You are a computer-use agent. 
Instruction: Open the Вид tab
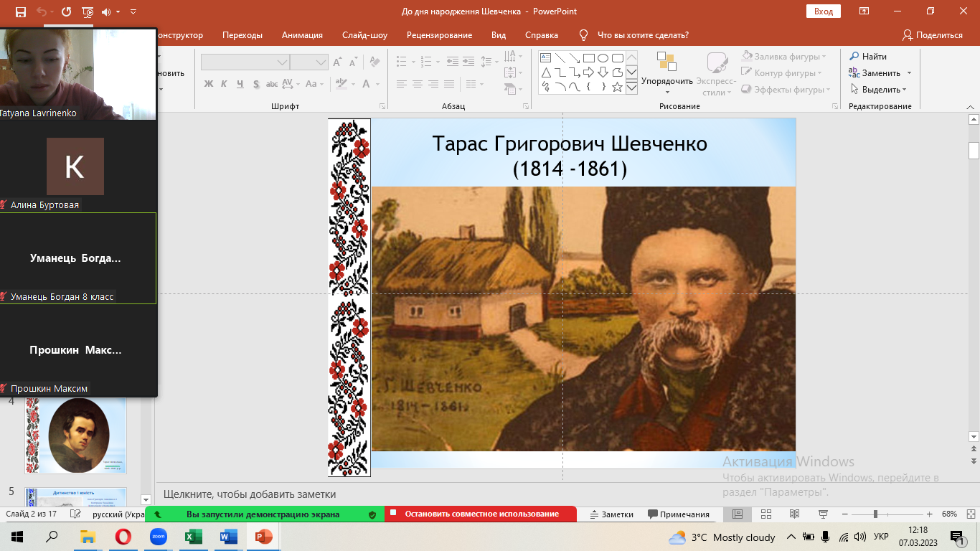(499, 35)
